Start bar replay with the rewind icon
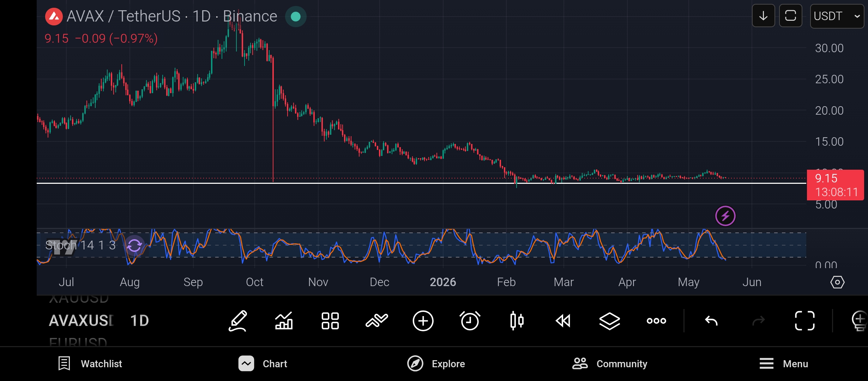This screenshot has width=868, height=381. coord(563,321)
